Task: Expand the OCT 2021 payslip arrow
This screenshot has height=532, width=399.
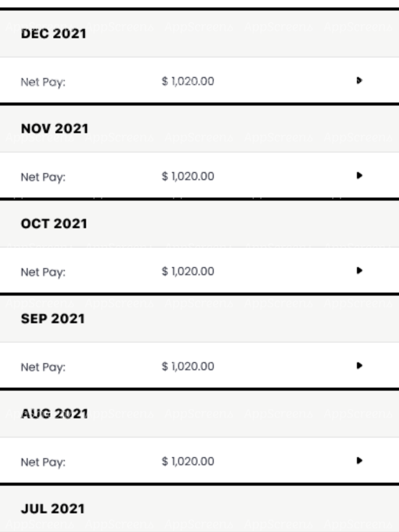Action: (359, 271)
